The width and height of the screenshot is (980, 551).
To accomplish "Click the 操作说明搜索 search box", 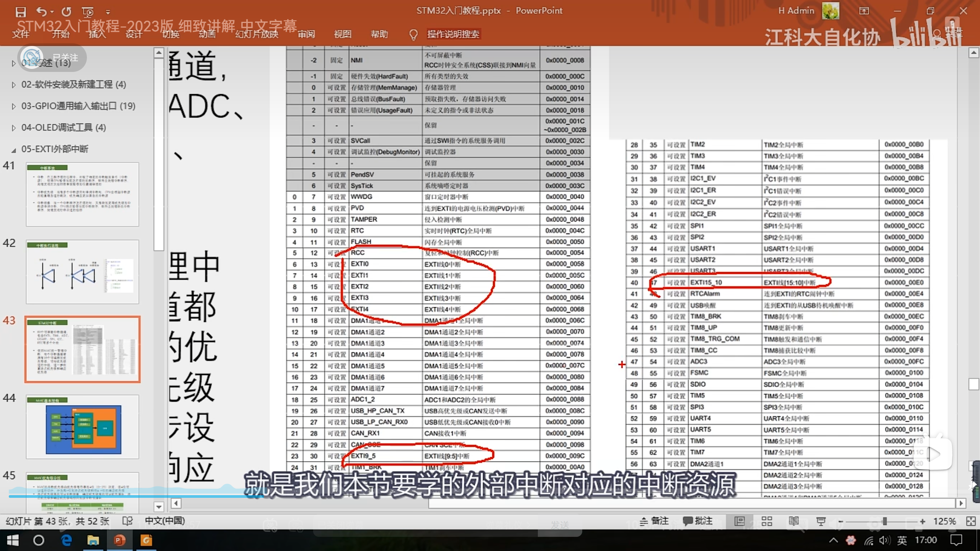I will point(453,34).
